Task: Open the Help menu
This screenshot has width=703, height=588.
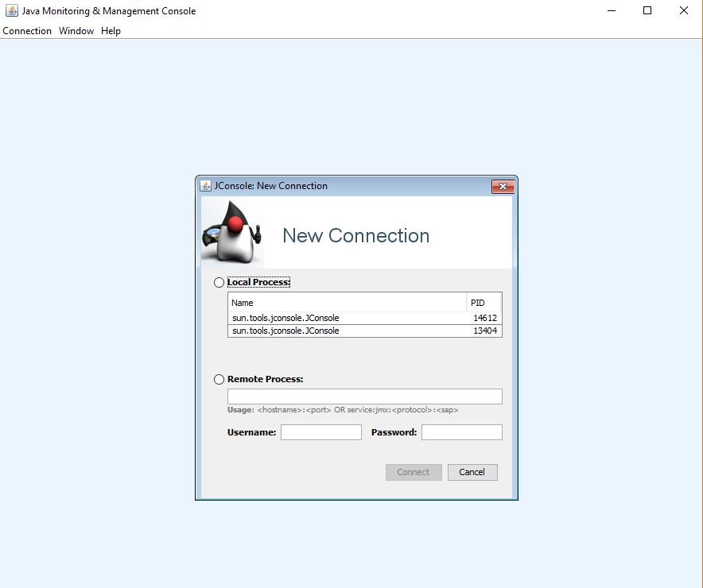Action: coord(111,31)
